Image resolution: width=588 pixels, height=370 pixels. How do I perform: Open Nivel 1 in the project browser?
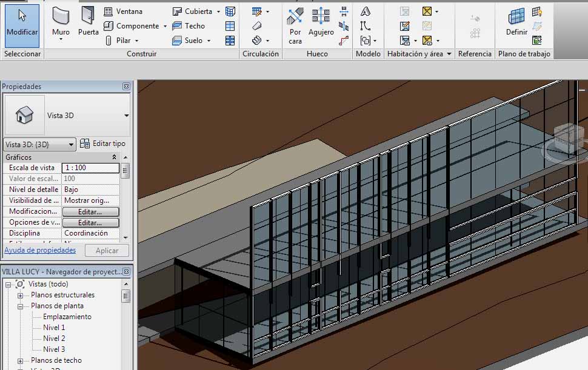tap(54, 328)
